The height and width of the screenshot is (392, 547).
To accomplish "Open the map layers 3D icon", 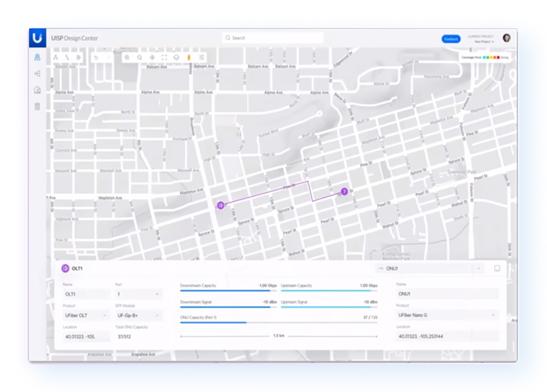I will click(176, 57).
